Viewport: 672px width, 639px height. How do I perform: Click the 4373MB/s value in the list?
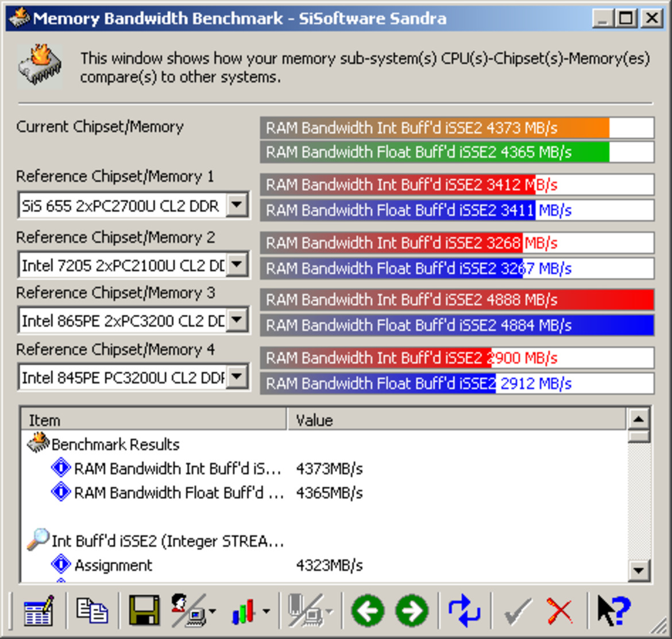(329, 468)
